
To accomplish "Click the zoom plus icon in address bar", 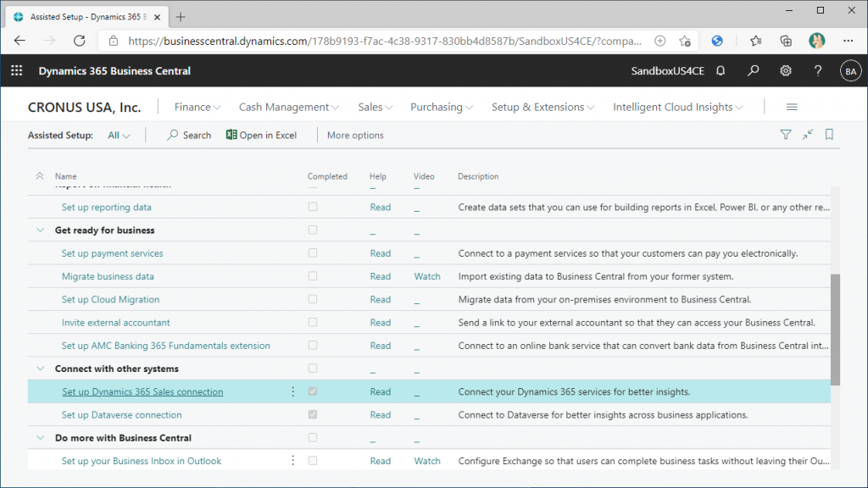I will (659, 41).
